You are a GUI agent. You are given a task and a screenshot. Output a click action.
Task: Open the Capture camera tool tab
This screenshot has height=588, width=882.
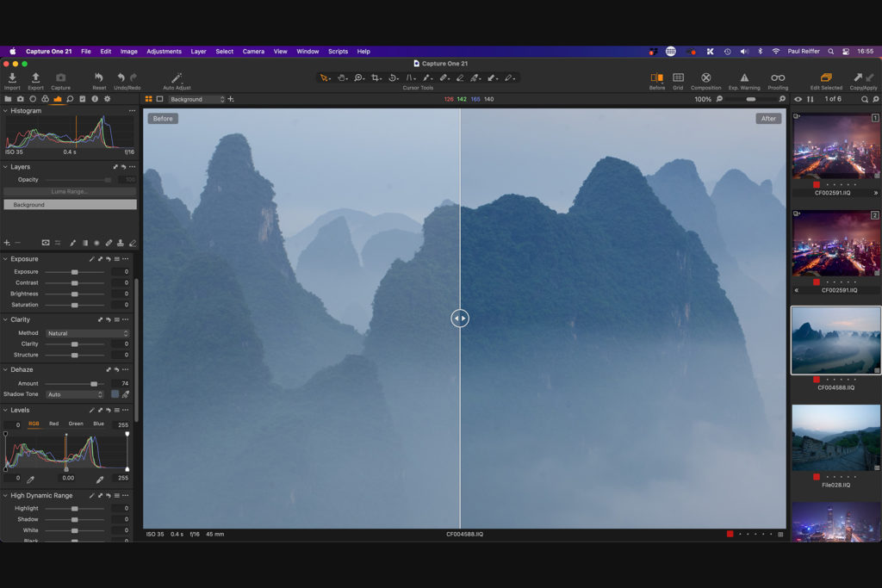tap(21, 99)
